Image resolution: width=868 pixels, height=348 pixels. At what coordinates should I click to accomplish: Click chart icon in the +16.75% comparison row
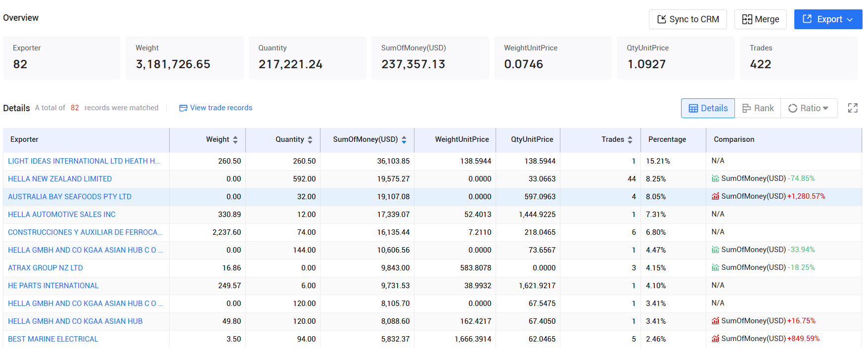715,321
